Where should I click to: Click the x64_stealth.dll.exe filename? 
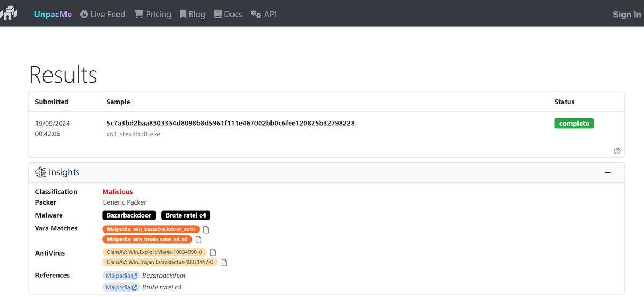[134, 134]
